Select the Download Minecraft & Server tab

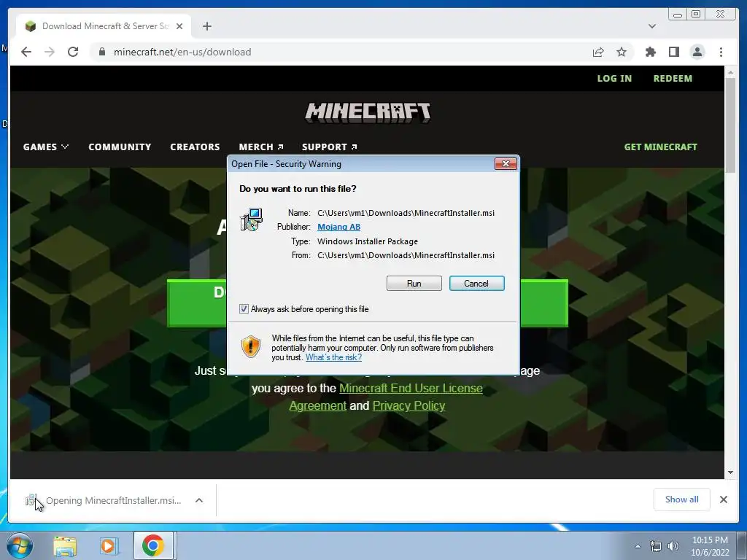[x=104, y=26]
